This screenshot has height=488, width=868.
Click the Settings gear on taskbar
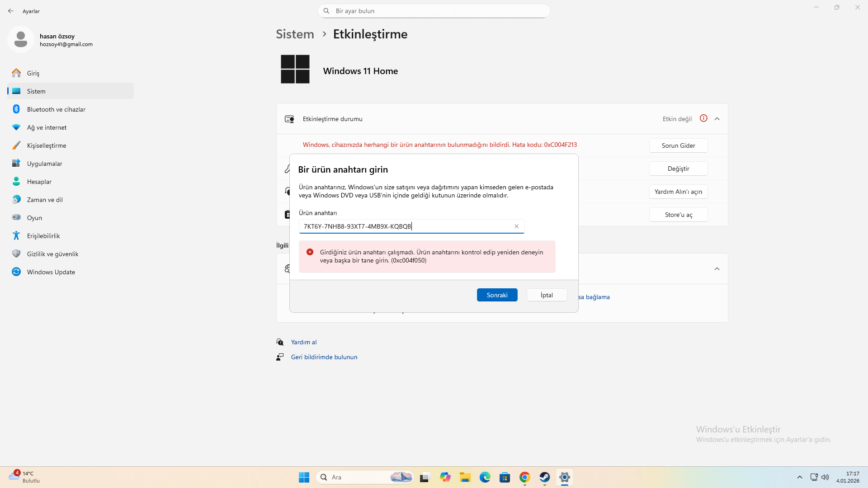click(565, 477)
